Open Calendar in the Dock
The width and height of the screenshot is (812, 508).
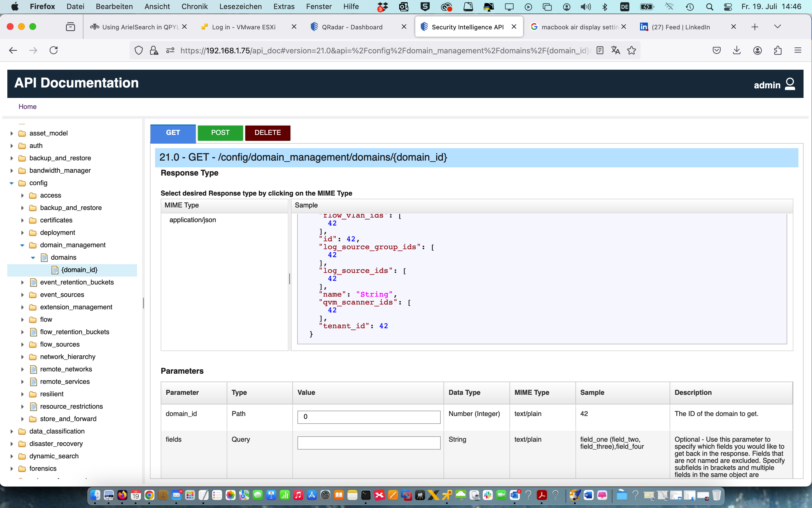point(136,495)
